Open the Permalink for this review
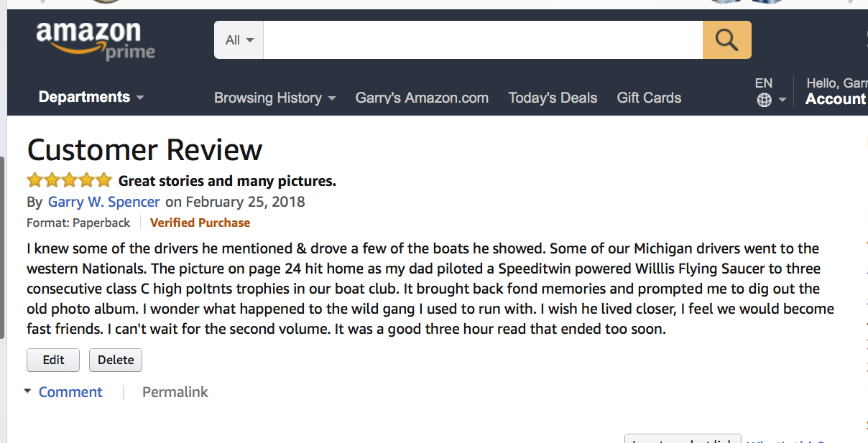 175,392
